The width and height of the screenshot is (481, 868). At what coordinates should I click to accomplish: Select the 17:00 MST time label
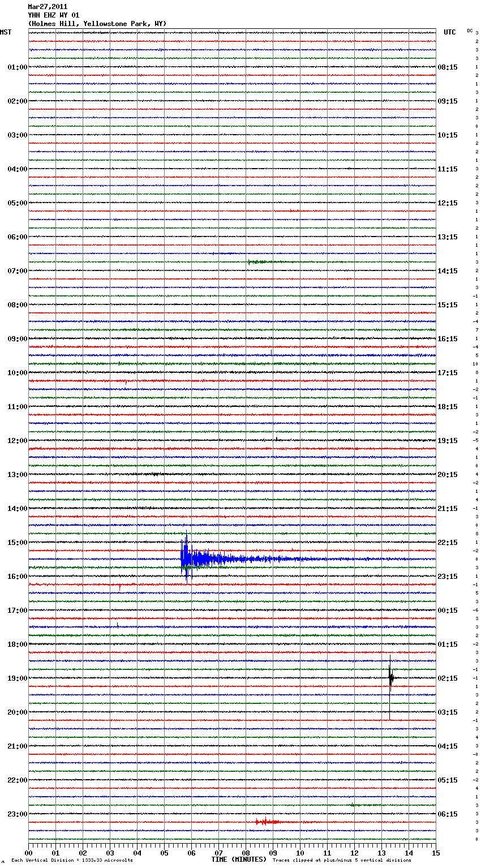click(x=18, y=611)
